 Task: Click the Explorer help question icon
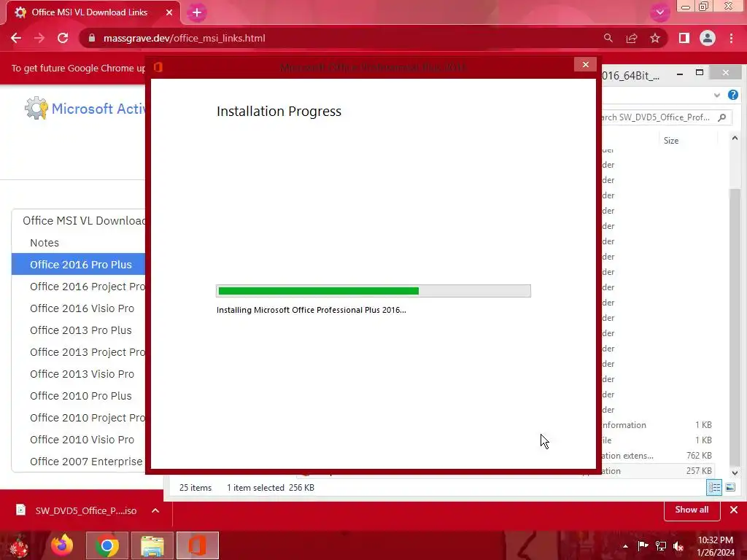[732, 95]
